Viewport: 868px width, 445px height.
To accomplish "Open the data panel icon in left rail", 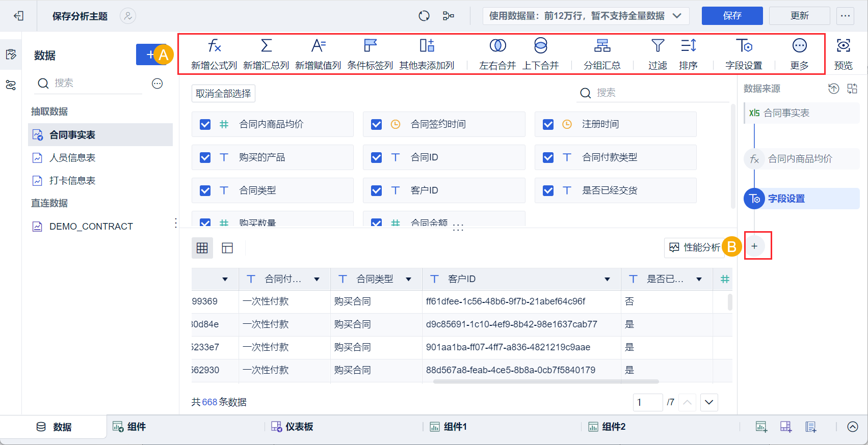I will 11,54.
